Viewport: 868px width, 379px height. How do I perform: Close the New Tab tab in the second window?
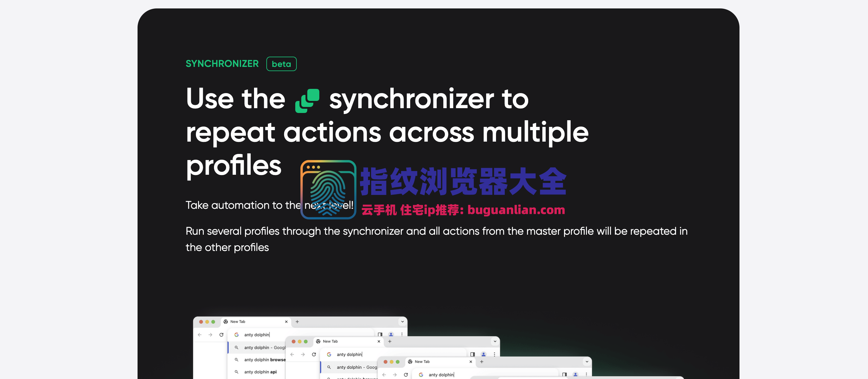379,341
